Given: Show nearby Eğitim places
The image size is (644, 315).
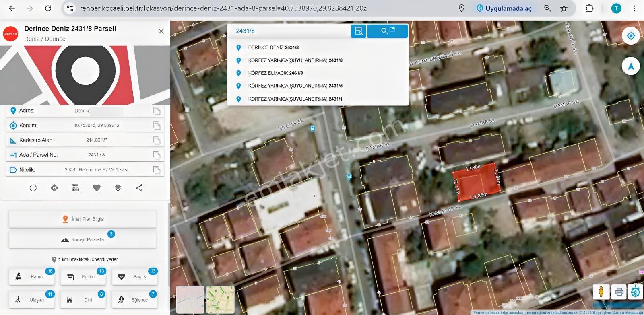Looking at the screenshot, I should point(83,277).
